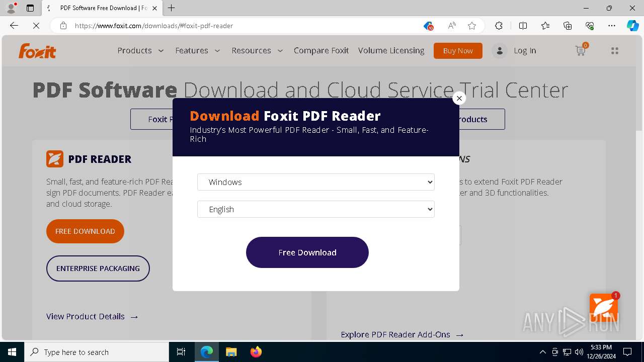Viewport: 644px width, 362px height.
Task: Open the Volume Licensing page
Action: pos(391,50)
